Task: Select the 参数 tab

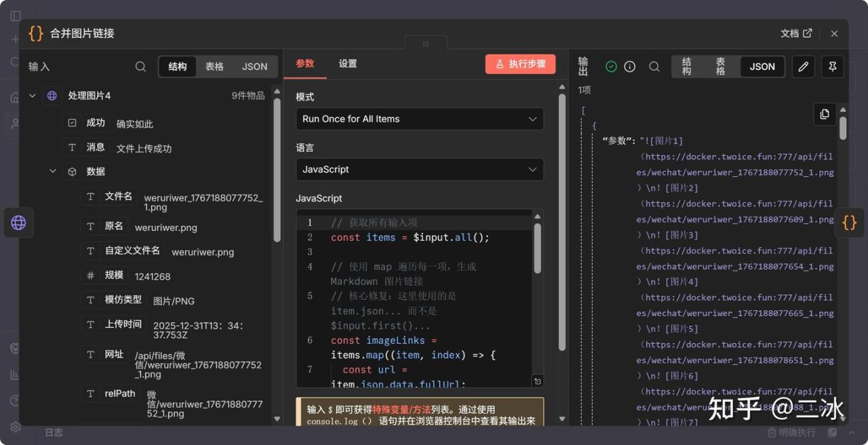Action: [305, 64]
